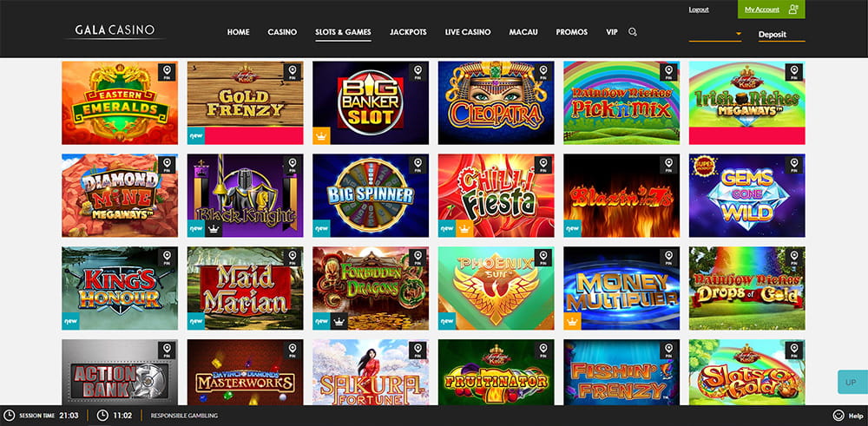Viewport: 868px width, 426px height.
Task: Open the Macau menu item
Action: coord(523,32)
